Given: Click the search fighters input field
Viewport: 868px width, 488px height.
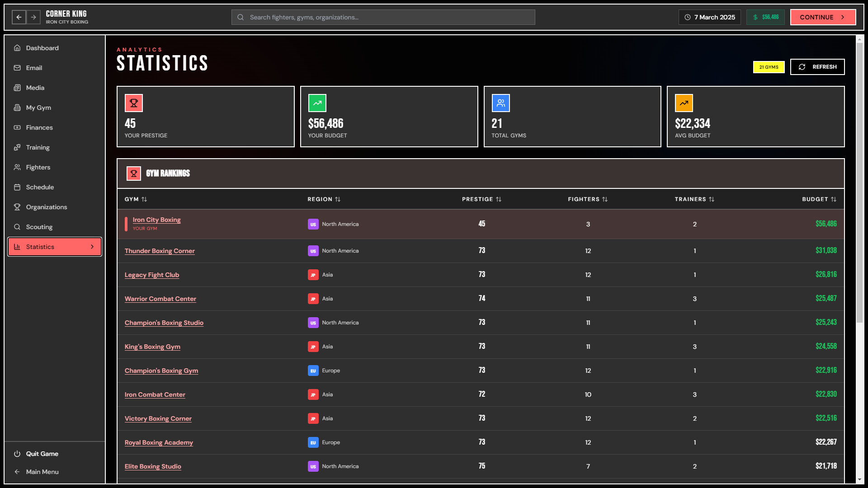Looking at the screenshot, I should click(382, 17).
